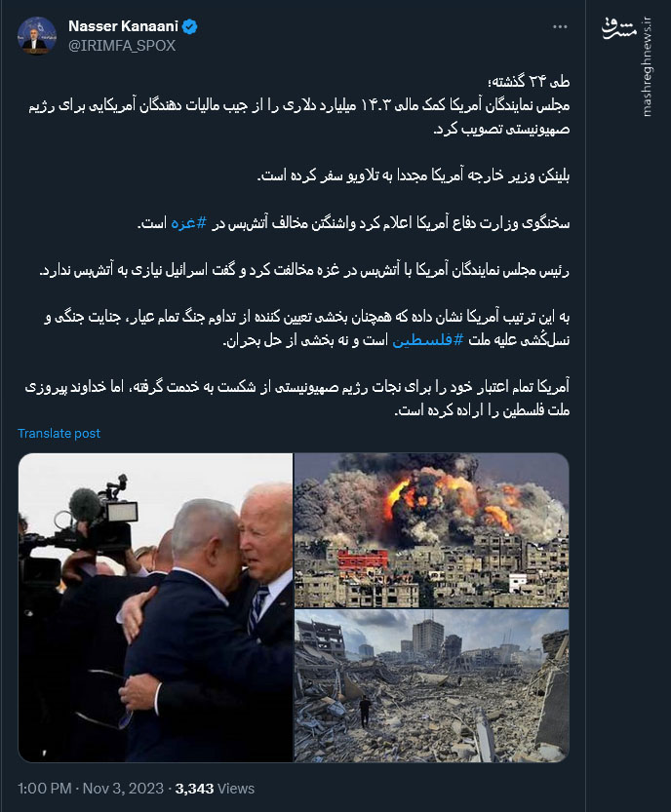Open the three-dot more options menu
The height and width of the screenshot is (812, 671).
tap(560, 27)
